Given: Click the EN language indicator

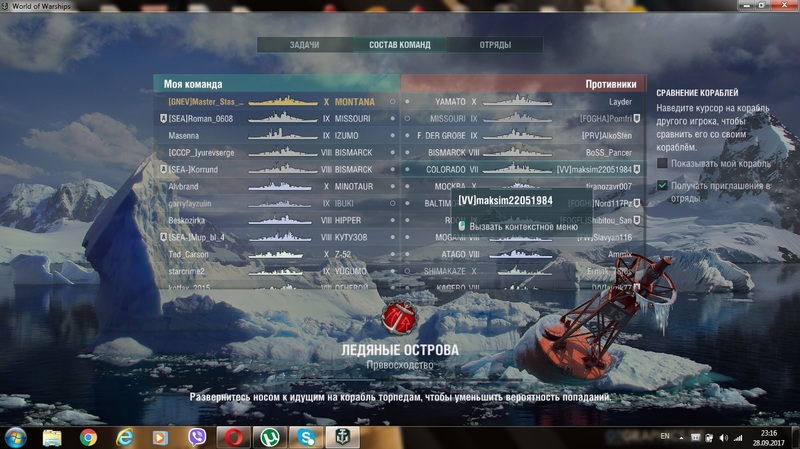Looking at the screenshot, I should point(665,436).
